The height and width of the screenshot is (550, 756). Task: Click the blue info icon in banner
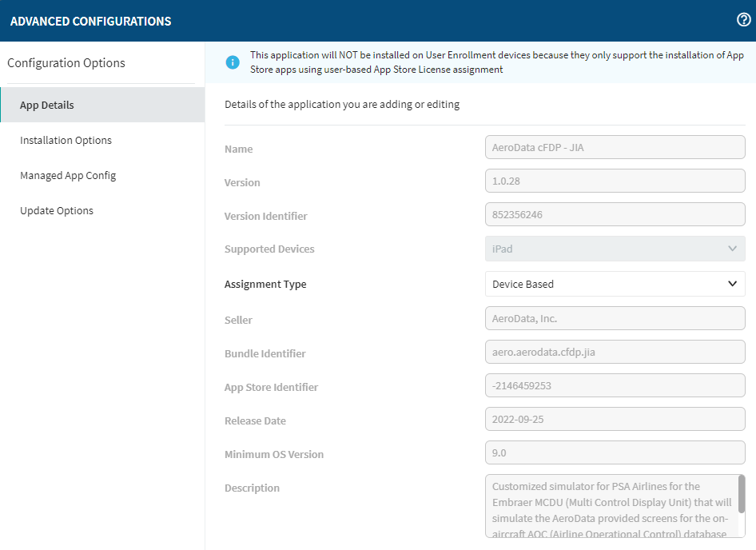coord(233,62)
